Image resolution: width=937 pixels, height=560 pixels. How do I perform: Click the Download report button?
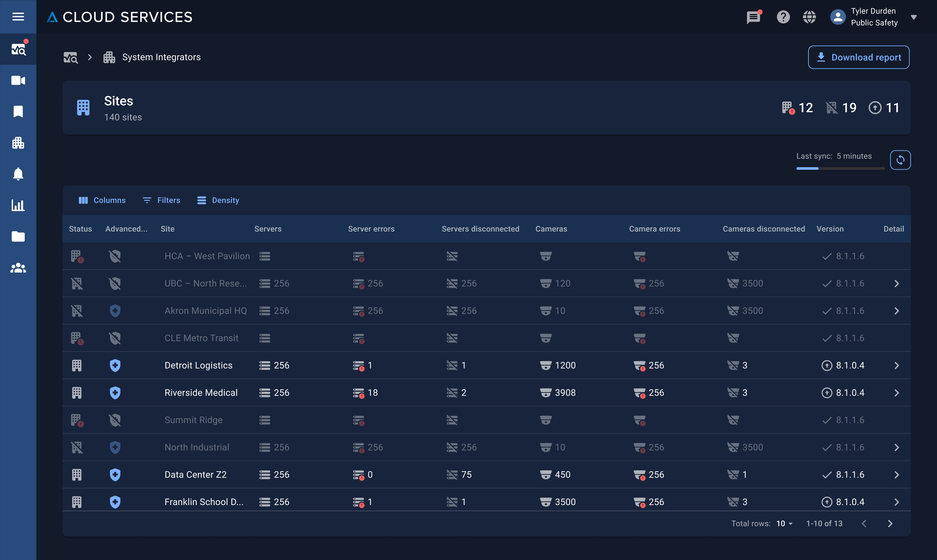858,57
